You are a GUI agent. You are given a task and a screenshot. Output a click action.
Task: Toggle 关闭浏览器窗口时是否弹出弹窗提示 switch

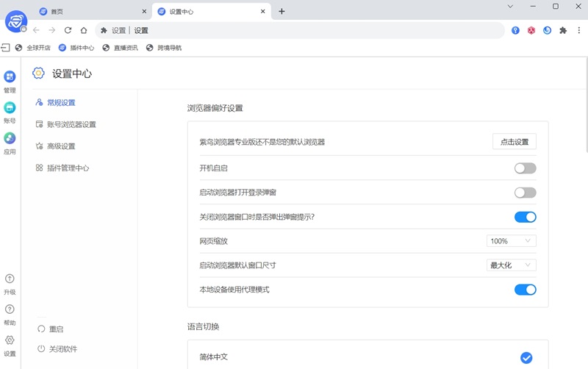525,217
